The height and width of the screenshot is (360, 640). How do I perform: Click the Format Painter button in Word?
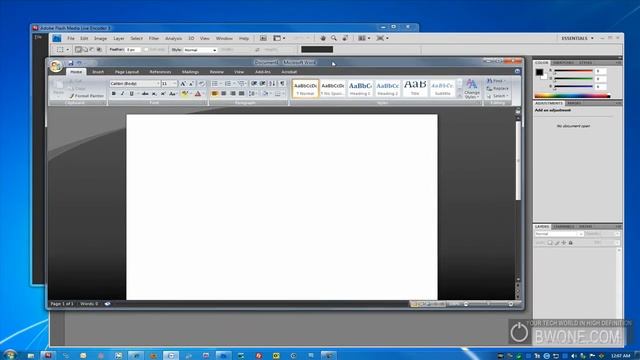87,96
